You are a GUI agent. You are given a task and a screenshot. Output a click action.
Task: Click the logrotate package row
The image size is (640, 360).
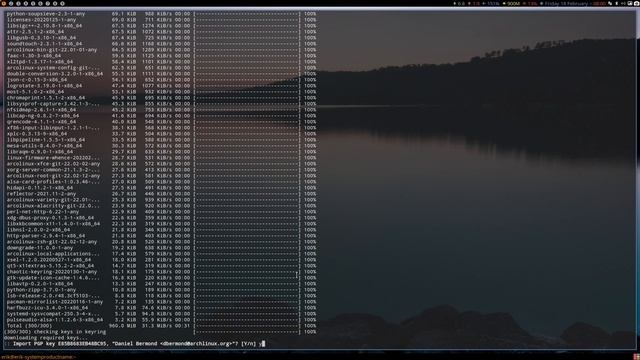click(x=161, y=86)
